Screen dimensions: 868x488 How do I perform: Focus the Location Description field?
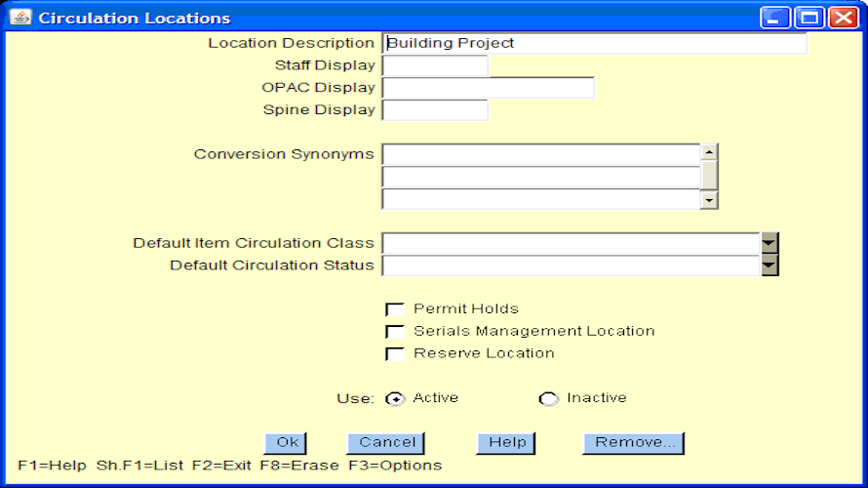tap(595, 43)
